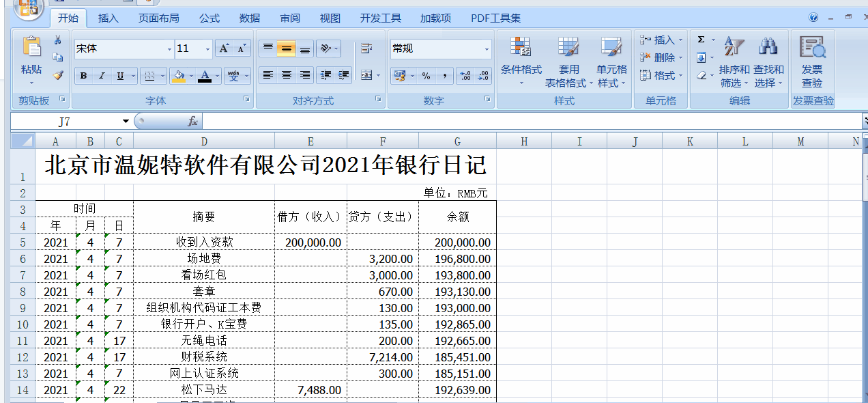Switch to the 插入 ribbon tab

(x=108, y=18)
